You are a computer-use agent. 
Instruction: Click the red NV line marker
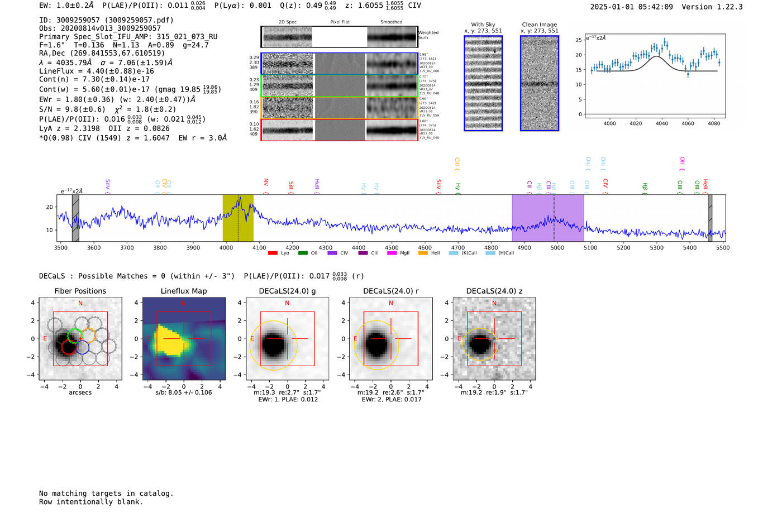tap(266, 186)
